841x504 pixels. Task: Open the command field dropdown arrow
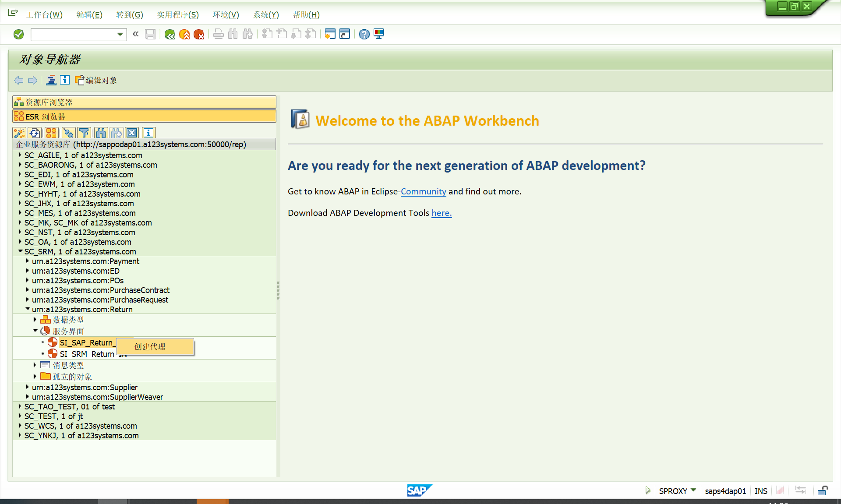click(x=120, y=34)
